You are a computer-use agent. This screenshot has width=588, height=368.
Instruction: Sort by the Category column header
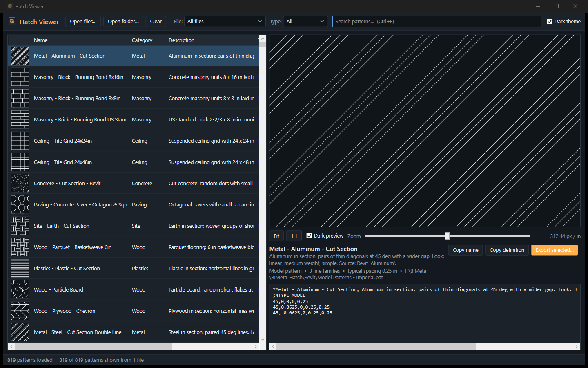pos(147,40)
